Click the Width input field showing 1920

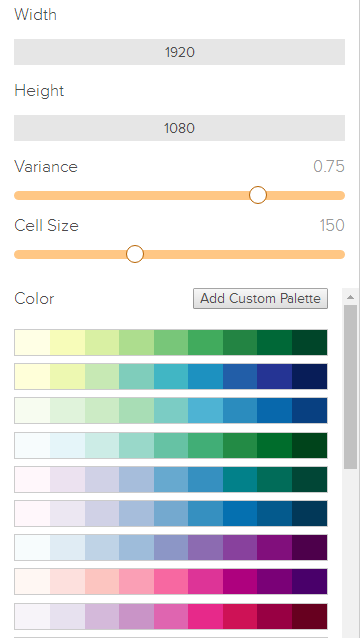pos(179,52)
